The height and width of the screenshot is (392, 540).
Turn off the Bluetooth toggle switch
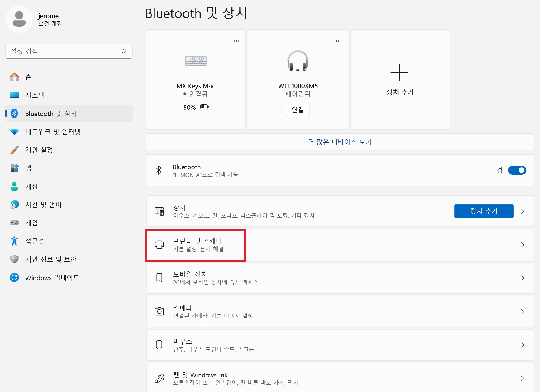click(x=517, y=170)
